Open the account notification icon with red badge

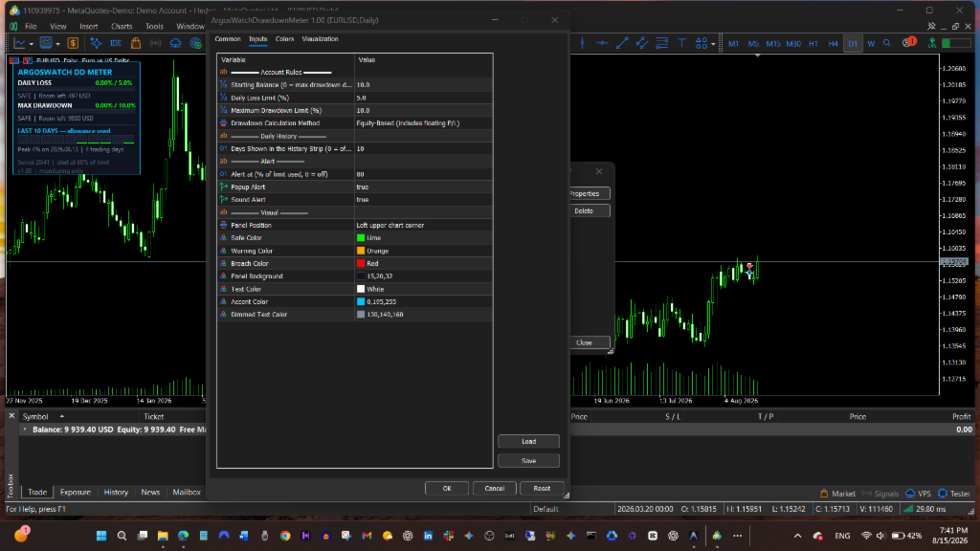pyautogui.click(x=909, y=42)
